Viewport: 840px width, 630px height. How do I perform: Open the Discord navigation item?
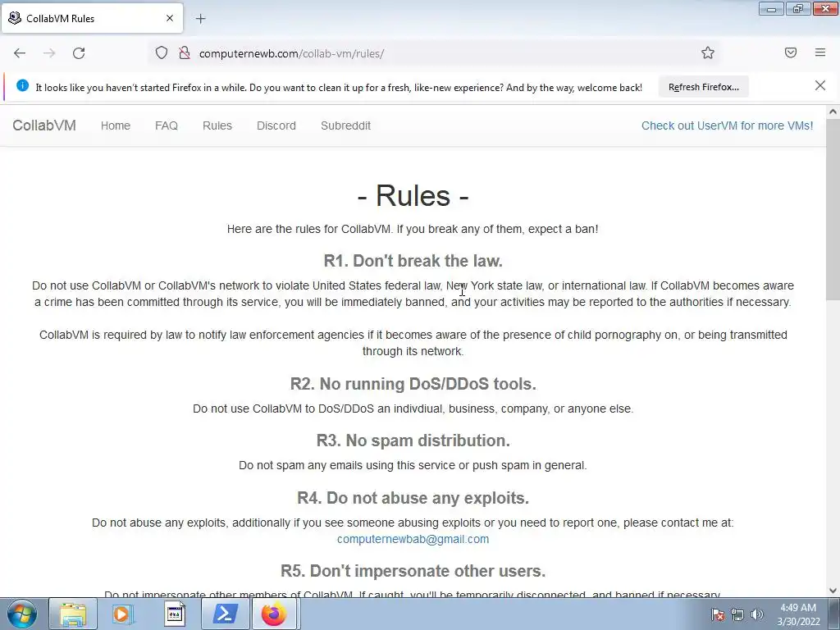276,126
